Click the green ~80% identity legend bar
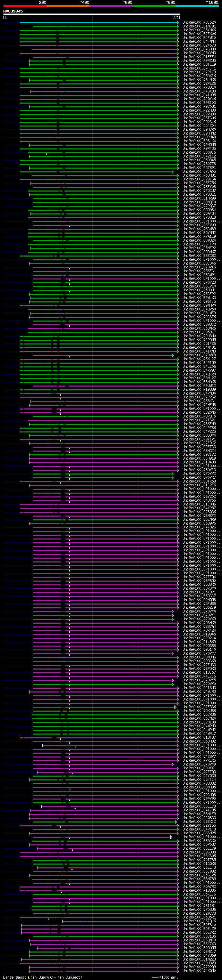The width and height of the screenshot is (222, 980). 154,7
